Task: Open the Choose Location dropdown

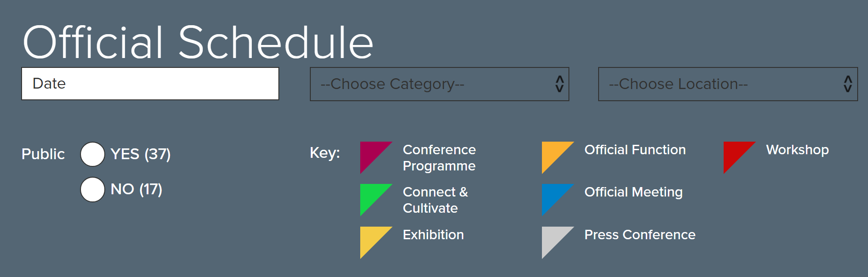Action: tap(728, 84)
